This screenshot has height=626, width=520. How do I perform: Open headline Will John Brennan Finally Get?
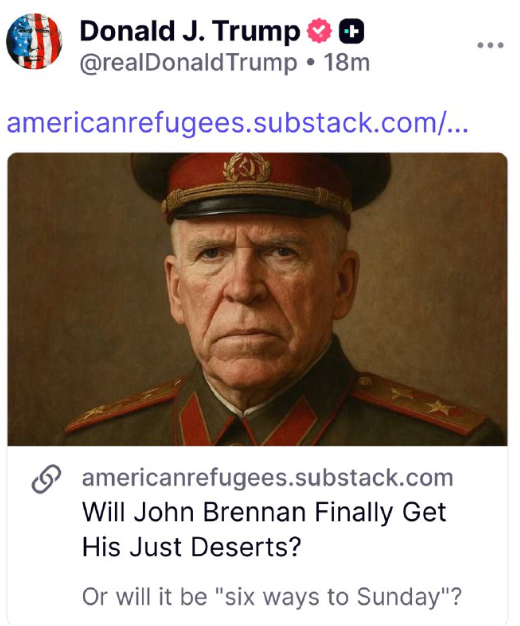[264, 513]
